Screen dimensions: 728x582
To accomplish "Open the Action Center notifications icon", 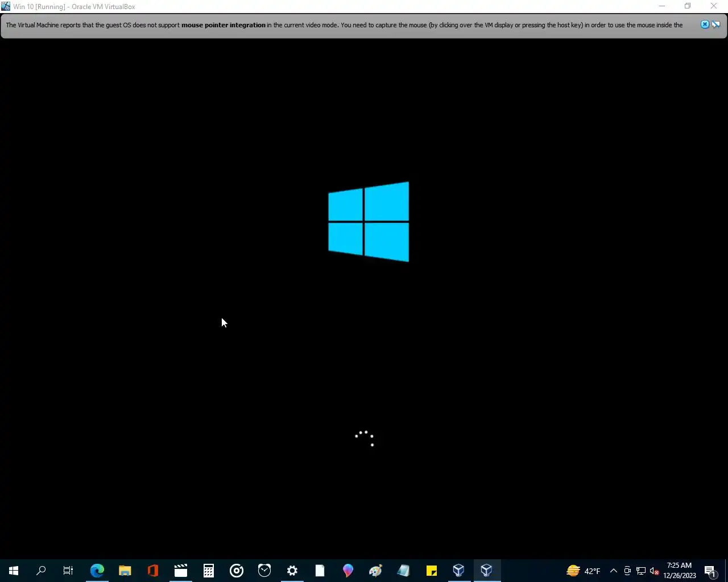I will pyautogui.click(x=710, y=571).
